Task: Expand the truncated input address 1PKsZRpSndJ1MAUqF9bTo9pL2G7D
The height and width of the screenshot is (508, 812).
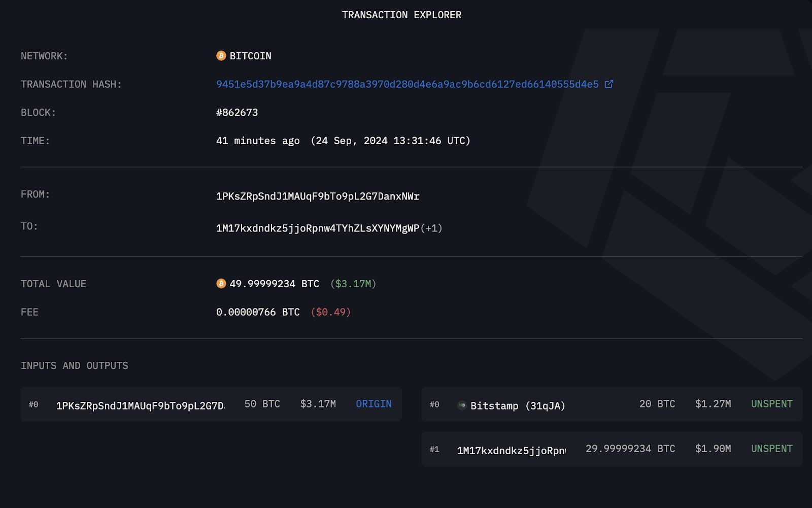Action: pos(142,404)
